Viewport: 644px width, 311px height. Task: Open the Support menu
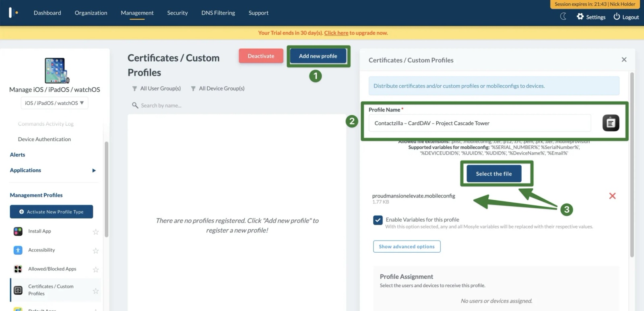click(x=258, y=13)
